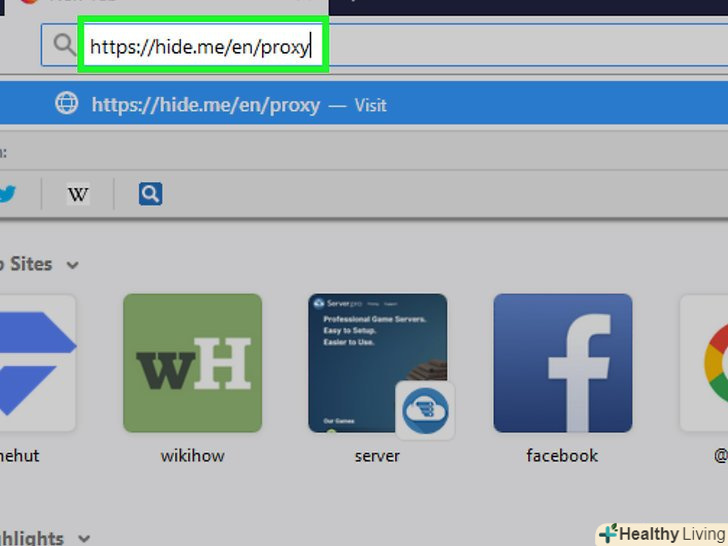The width and height of the screenshot is (728, 546).
Task: Select the hide.me/en/proxy Visit suggestion
Action: pos(364,104)
